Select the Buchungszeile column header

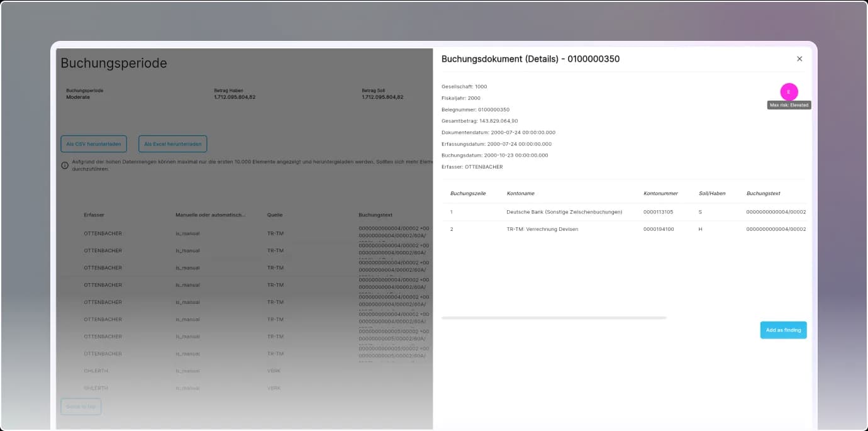(467, 194)
